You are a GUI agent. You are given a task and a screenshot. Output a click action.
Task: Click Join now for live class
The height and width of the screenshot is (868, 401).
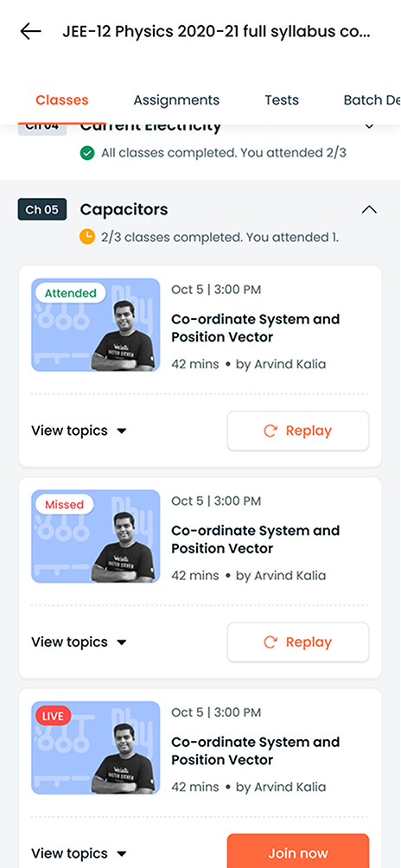(x=298, y=853)
